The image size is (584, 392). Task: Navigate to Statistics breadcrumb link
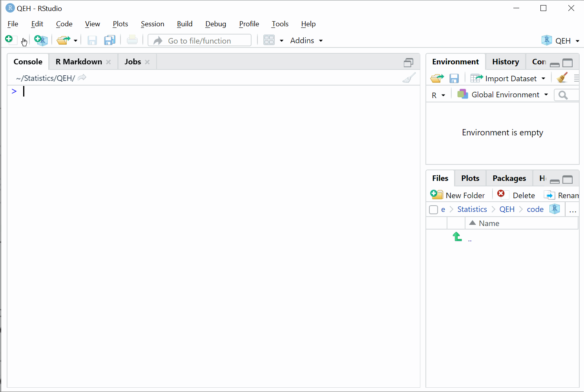point(472,209)
